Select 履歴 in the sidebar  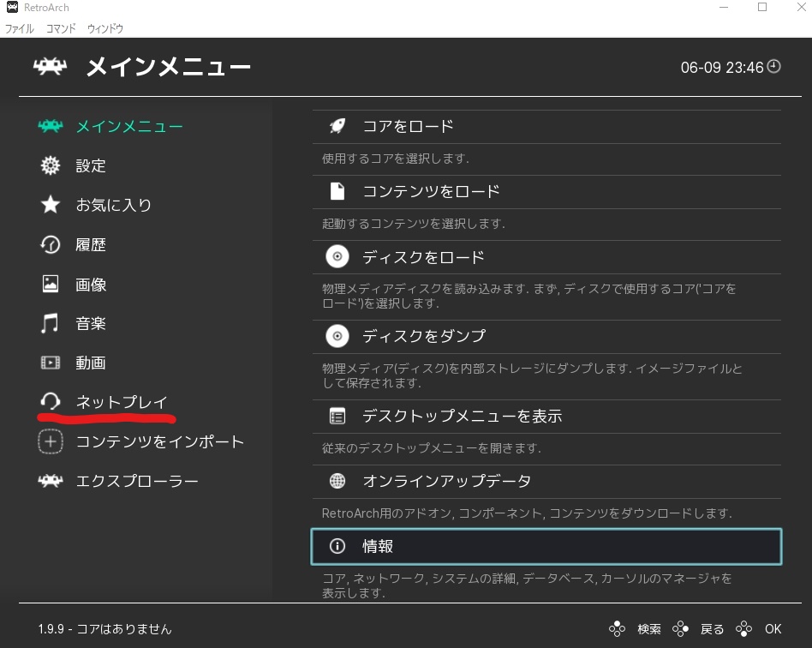91,244
